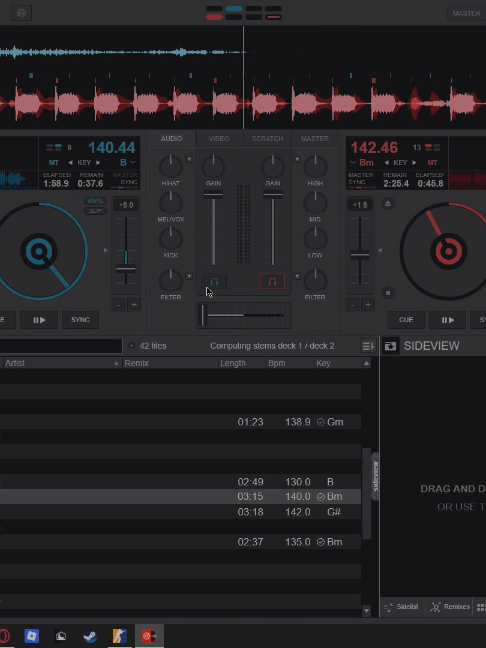Click the SIDEVIEW folder icon
The height and width of the screenshot is (648, 486).
click(x=390, y=346)
